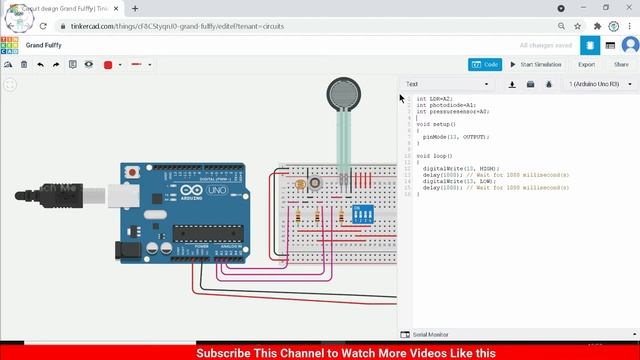Click the Share button

coord(621,64)
